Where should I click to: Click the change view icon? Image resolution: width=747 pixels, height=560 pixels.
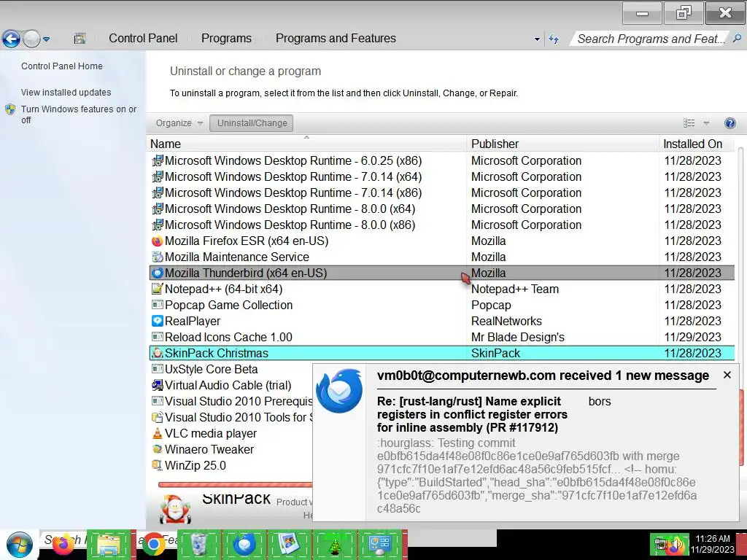[689, 122]
